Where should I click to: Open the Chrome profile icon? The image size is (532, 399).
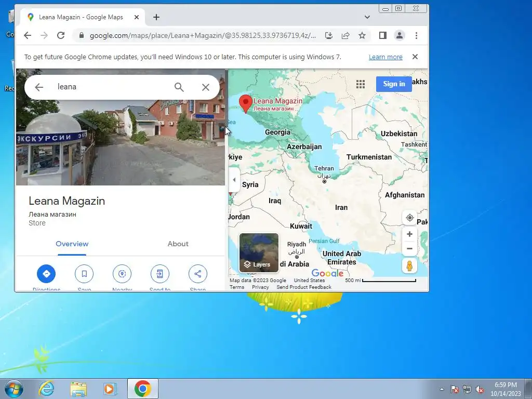click(x=400, y=35)
